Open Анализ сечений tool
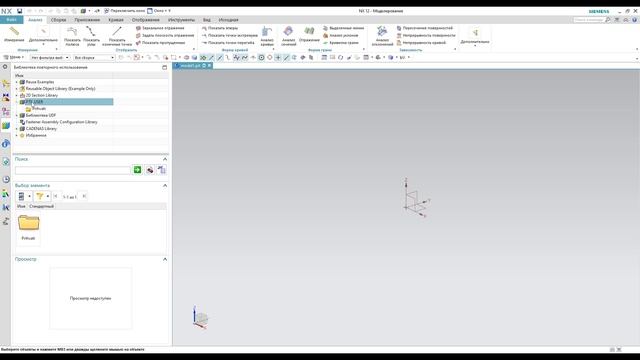 pyautogui.click(x=289, y=36)
